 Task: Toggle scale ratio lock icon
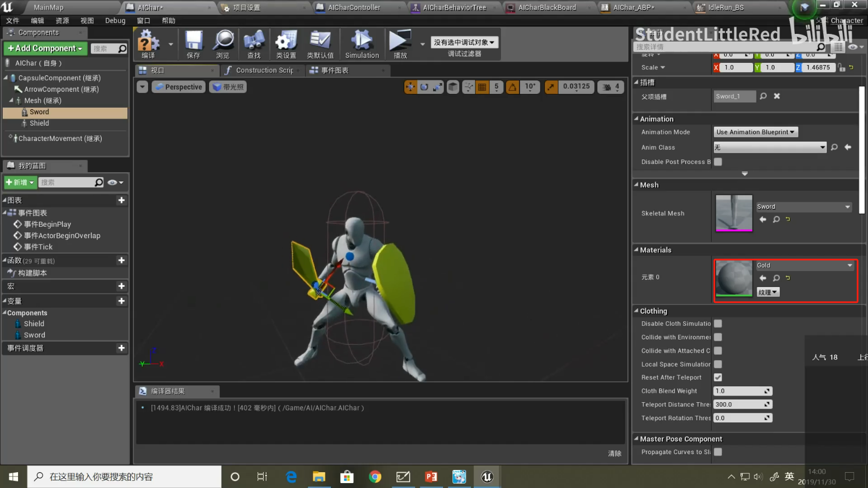pos(842,68)
